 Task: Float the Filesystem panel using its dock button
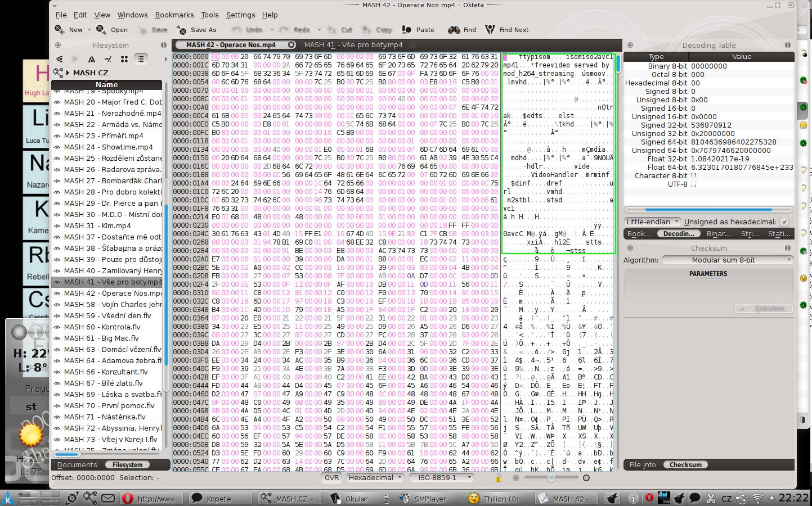click(x=164, y=45)
